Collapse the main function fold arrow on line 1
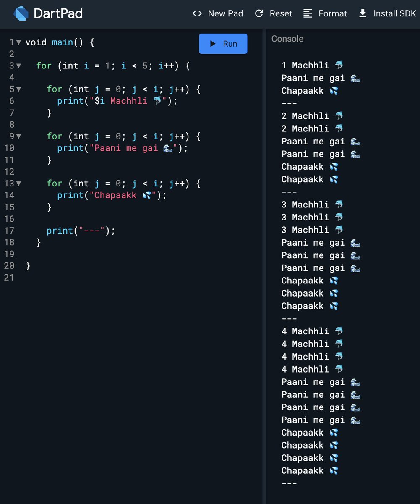Viewport: 420px width, 504px height. (x=18, y=42)
